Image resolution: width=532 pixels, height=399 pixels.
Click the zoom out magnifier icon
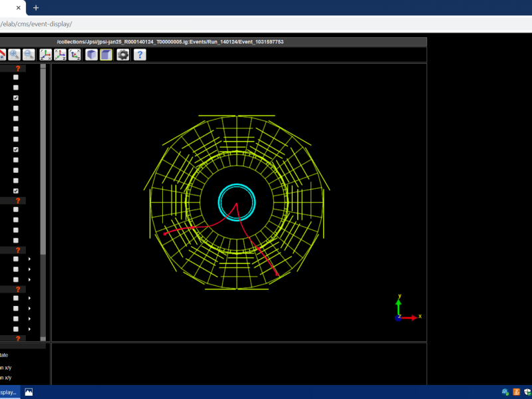pyautogui.click(x=29, y=55)
